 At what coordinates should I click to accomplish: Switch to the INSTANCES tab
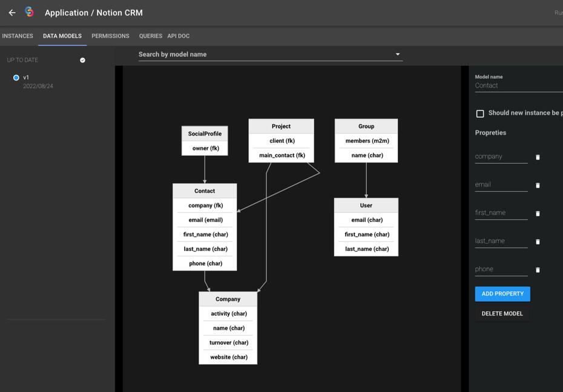pos(17,36)
